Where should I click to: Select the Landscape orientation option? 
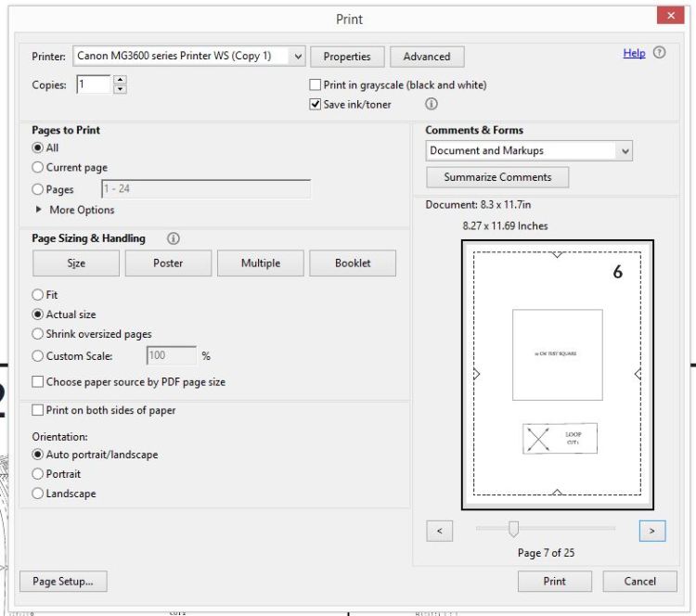[x=38, y=494]
